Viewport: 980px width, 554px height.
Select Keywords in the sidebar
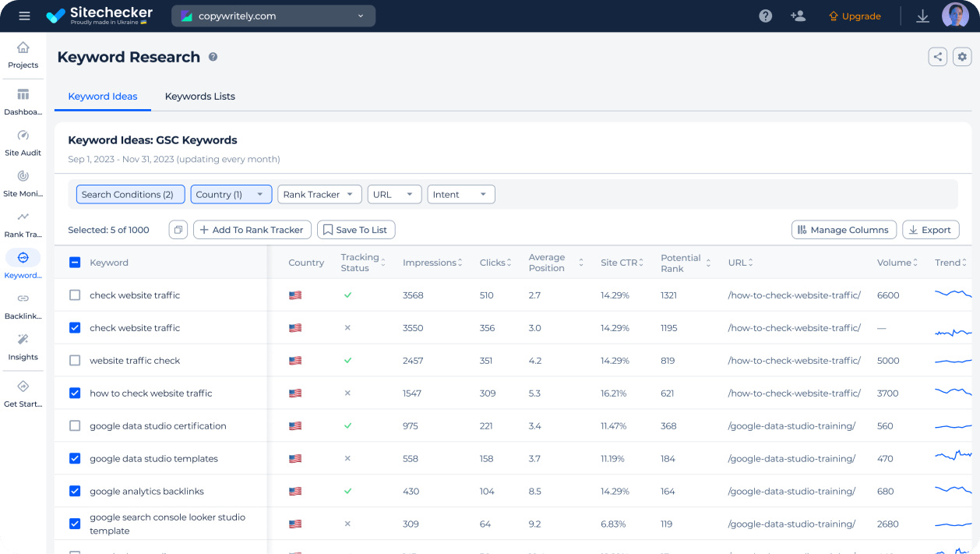coord(23,265)
